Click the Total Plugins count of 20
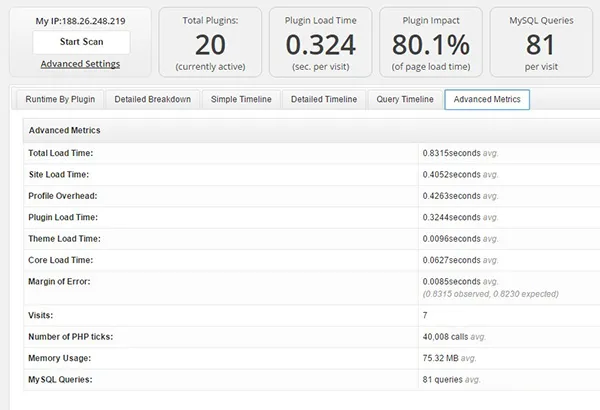600x410 pixels. pos(209,44)
